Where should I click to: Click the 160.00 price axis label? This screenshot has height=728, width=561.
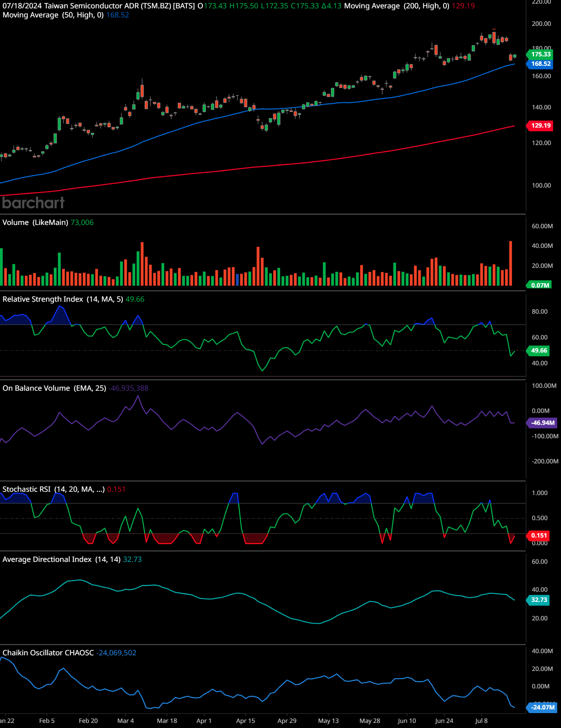tap(541, 76)
